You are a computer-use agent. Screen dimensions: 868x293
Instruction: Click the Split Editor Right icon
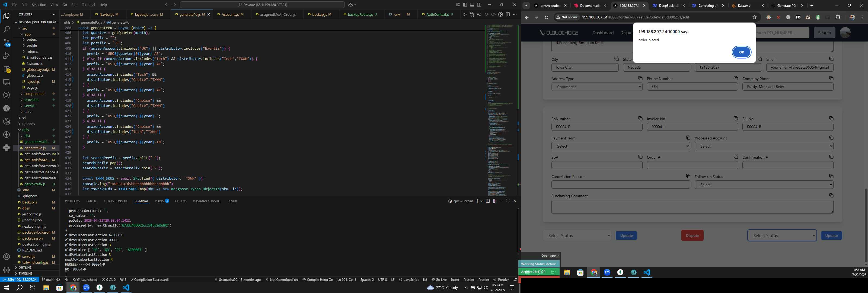(508, 14)
